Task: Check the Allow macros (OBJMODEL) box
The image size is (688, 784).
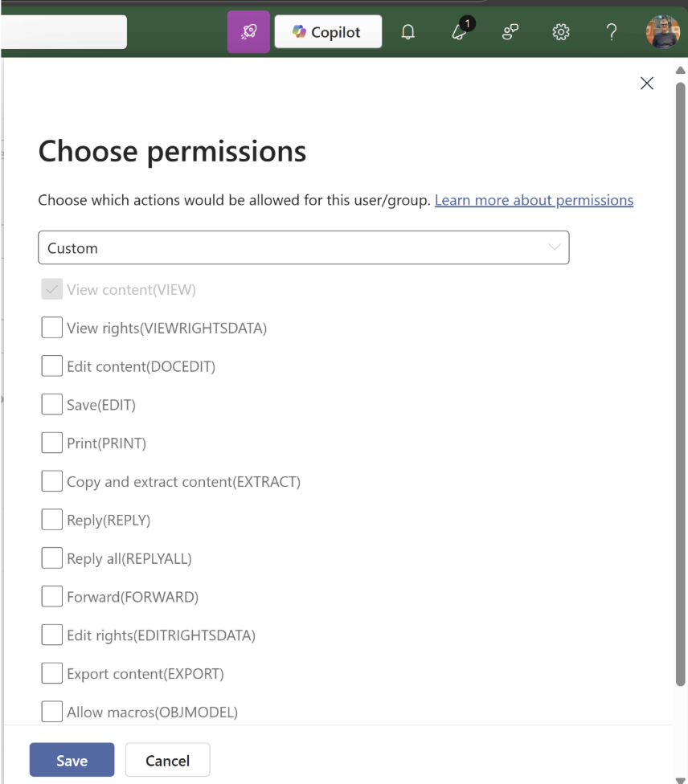Action: [52, 711]
